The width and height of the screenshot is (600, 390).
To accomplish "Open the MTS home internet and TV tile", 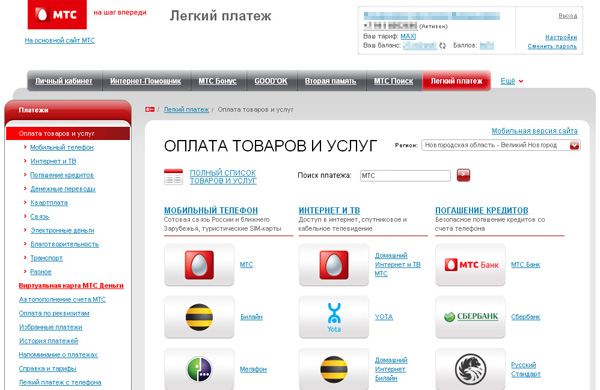I will pos(334,265).
